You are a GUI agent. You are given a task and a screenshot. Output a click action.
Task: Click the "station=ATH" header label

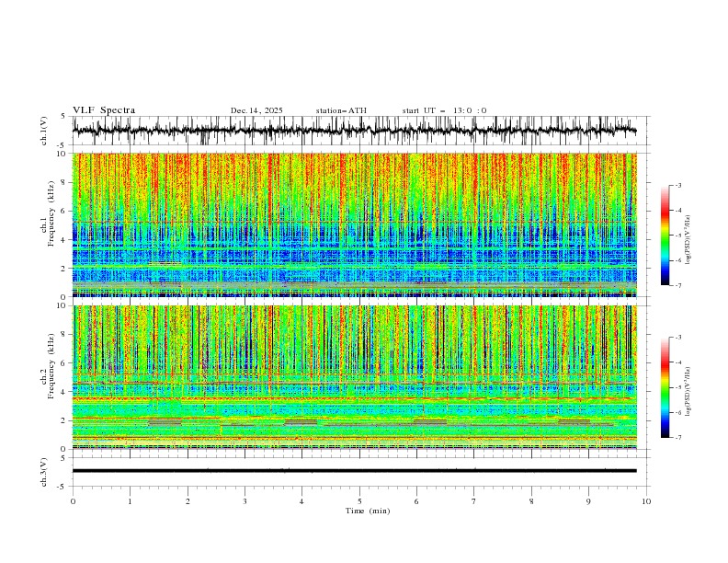tap(341, 110)
